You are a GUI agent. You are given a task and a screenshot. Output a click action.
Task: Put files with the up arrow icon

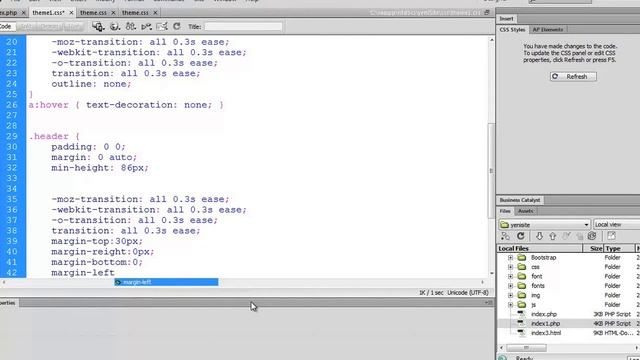pyautogui.click(x=553, y=236)
